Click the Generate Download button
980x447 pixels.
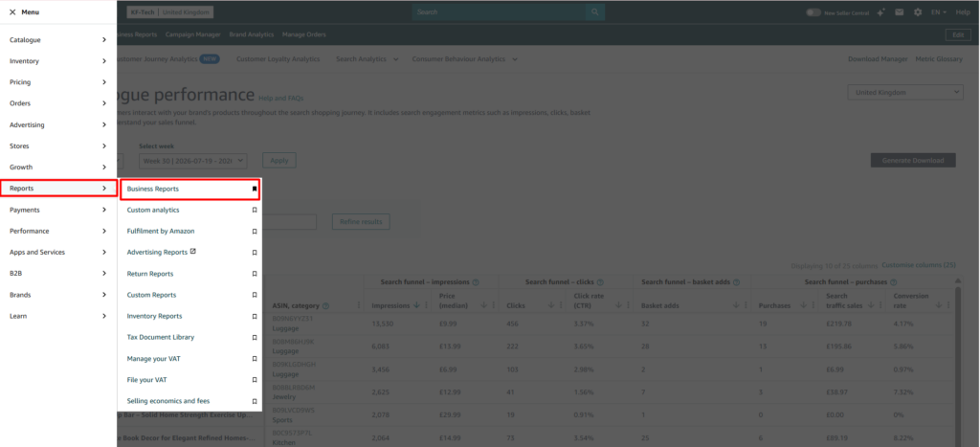tap(912, 160)
